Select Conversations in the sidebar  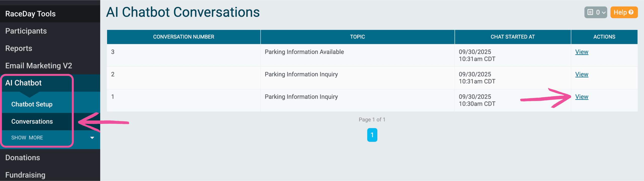click(32, 121)
